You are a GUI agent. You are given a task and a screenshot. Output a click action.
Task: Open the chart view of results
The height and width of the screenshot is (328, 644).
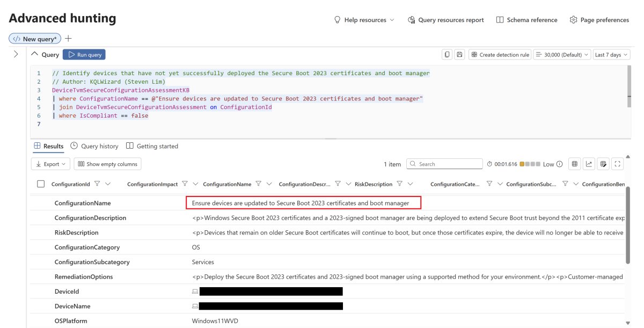[x=589, y=164]
